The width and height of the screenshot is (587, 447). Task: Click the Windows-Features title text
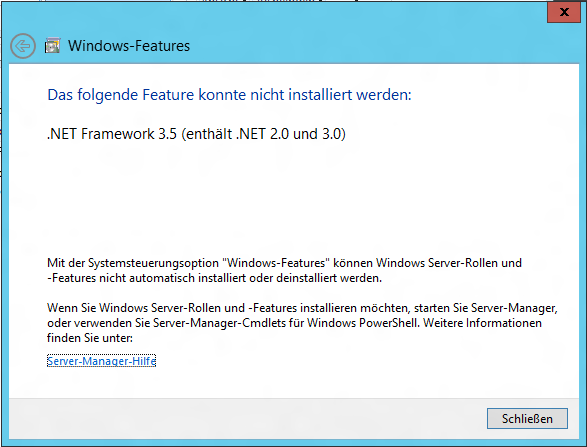[x=129, y=46]
